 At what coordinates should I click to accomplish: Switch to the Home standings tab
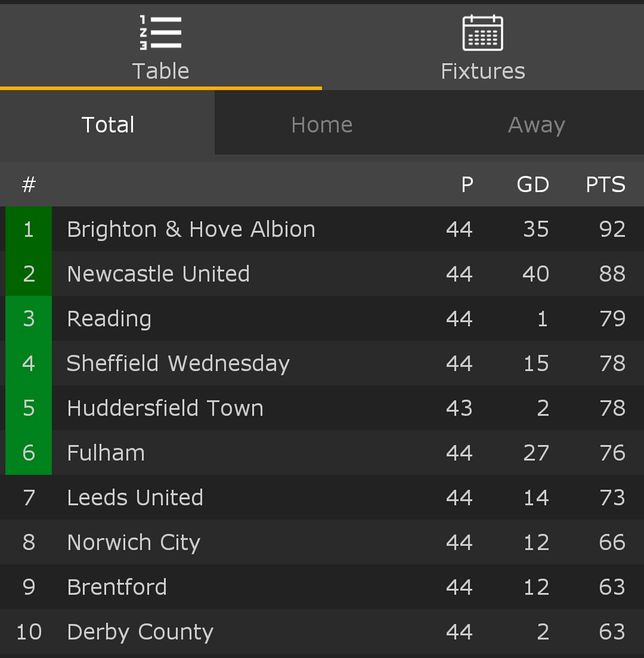[322, 125]
